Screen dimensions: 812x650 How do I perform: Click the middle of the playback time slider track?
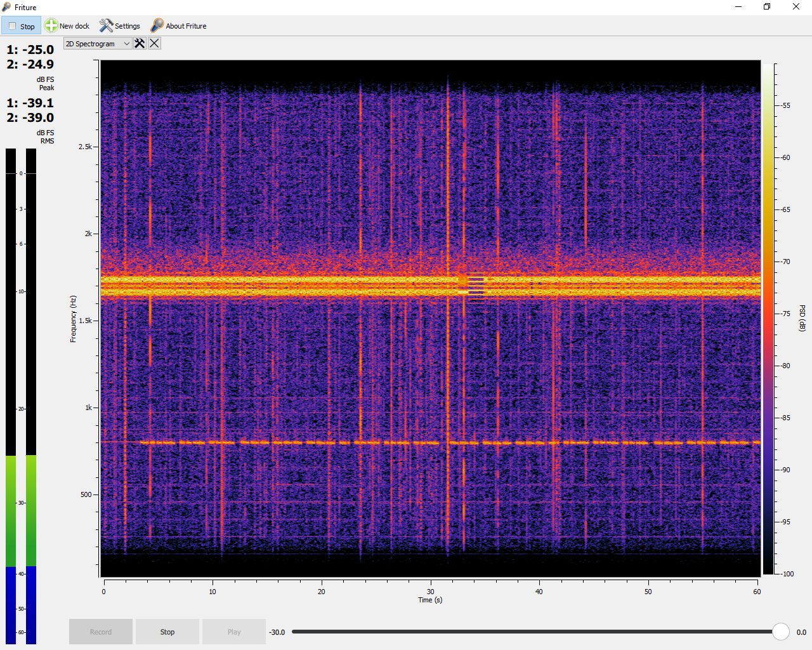click(x=533, y=632)
